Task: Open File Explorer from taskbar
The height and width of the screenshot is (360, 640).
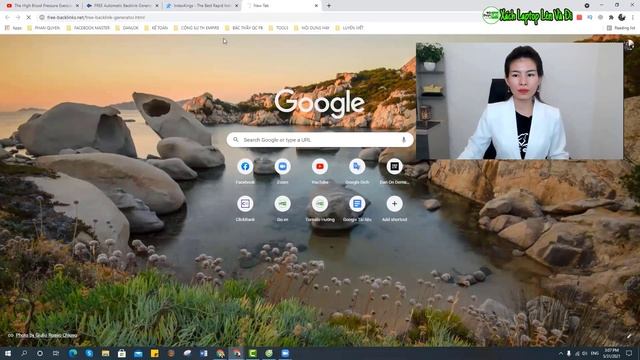Action: (x=105, y=353)
